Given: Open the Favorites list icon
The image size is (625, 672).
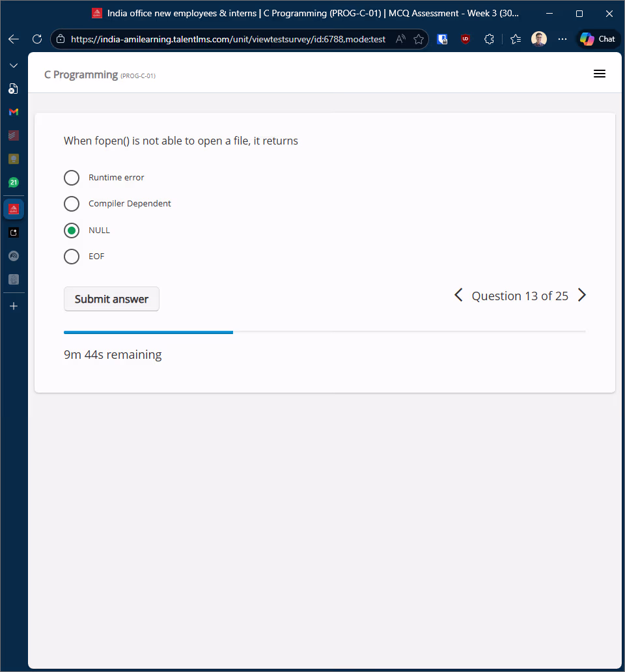Looking at the screenshot, I should pos(516,39).
